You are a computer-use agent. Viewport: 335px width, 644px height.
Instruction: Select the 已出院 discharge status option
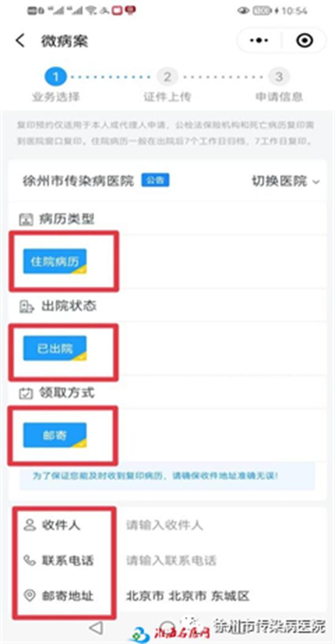(55, 348)
